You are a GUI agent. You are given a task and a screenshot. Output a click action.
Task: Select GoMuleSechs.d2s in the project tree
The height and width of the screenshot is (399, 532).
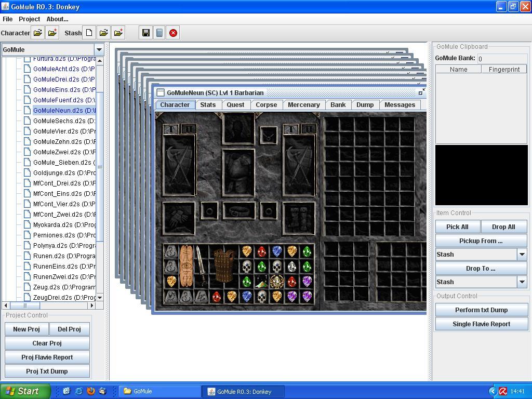[64, 121]
